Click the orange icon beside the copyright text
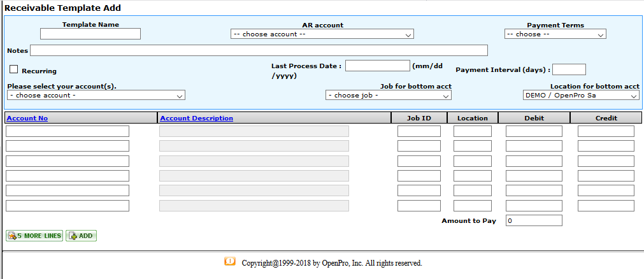644x279 pixels. pyautogui.click(x=230, y=261)
